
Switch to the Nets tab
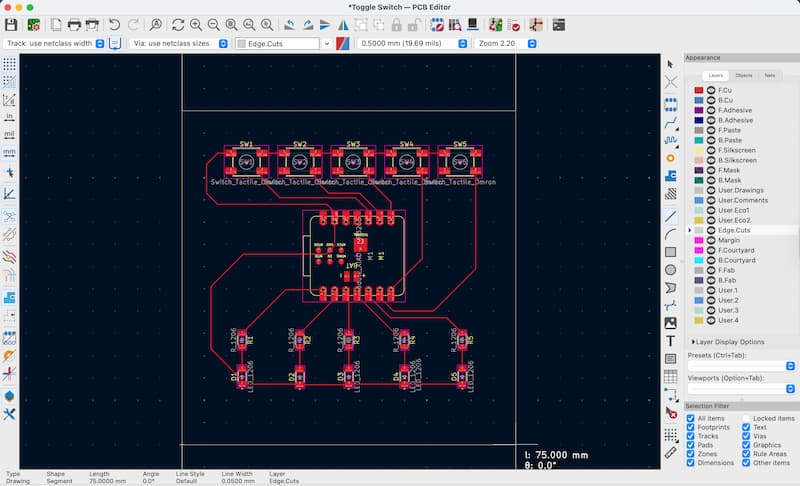pos(769,75)
